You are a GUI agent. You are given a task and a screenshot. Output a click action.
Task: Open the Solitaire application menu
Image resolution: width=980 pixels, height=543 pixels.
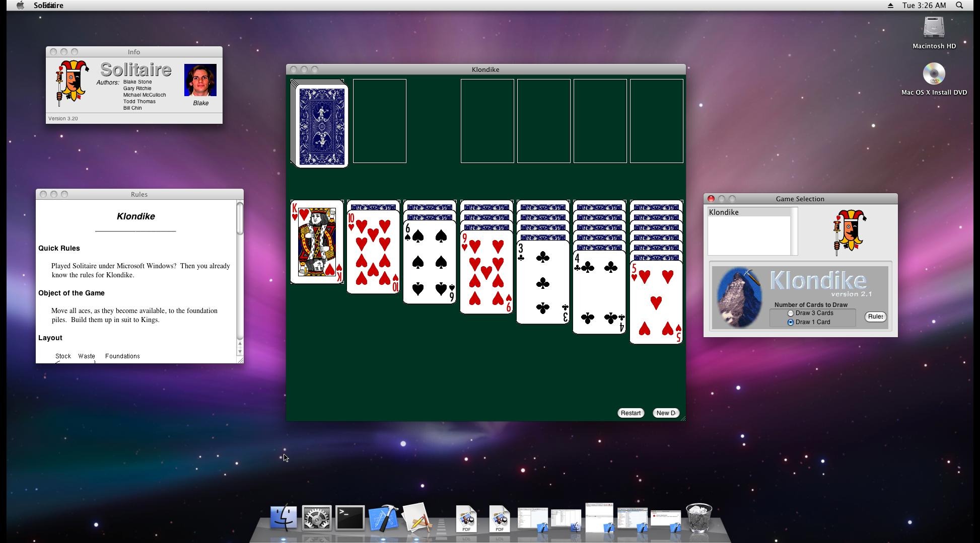tap(48, 6)
